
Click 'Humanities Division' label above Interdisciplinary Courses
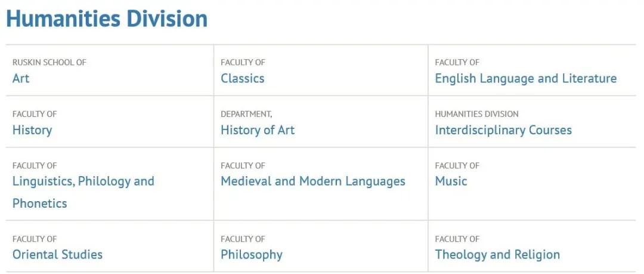pos(476,114)
